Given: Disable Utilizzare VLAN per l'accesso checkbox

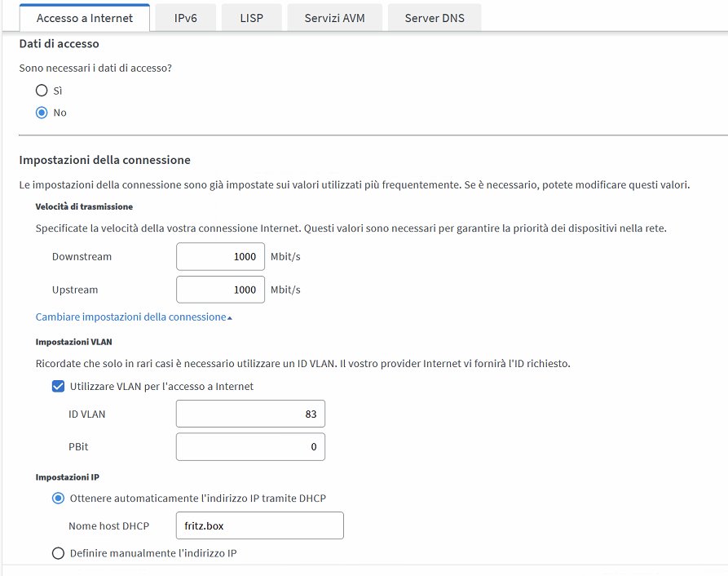Looking at the screenshot, I should click(x=58, y=386).
